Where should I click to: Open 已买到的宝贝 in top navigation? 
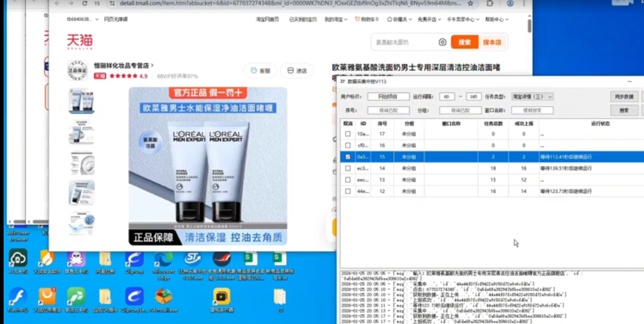tap(303, 19)
